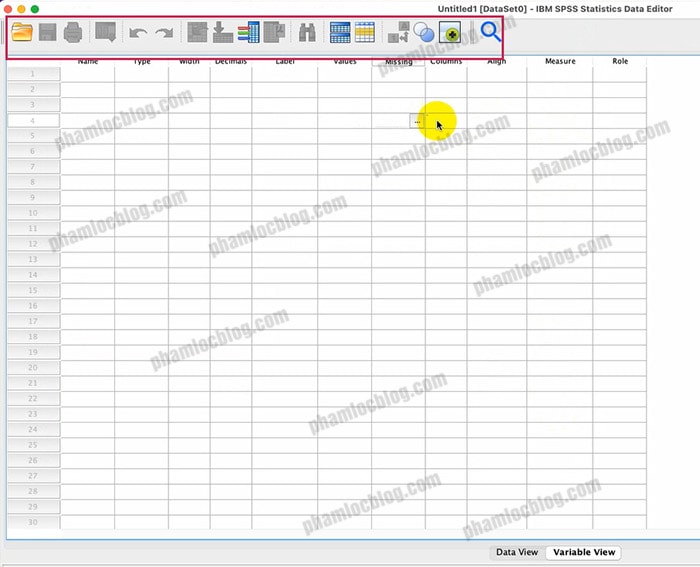Click the Measure cell in row 4
This screenshot has width=700, height=567.
pos(560,121)
